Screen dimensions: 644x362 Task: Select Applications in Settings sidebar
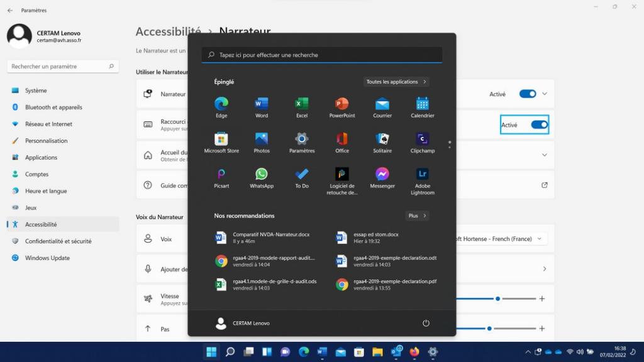[63, 158]
